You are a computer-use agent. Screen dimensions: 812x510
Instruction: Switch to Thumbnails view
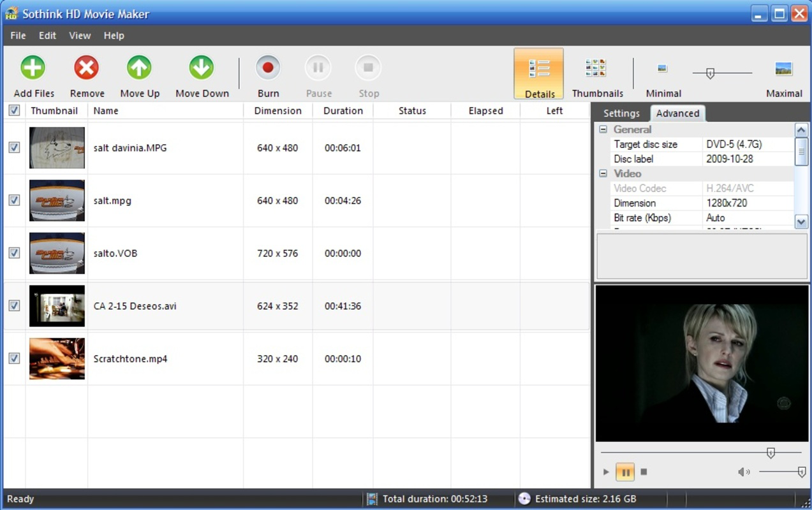[596, 68]
